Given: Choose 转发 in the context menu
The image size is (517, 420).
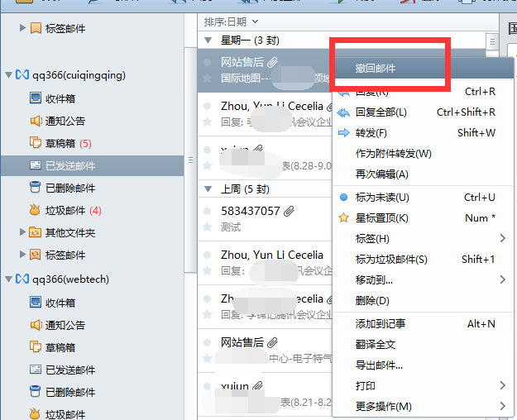Looking at the screenshot, I should click(x=371, y=133).
